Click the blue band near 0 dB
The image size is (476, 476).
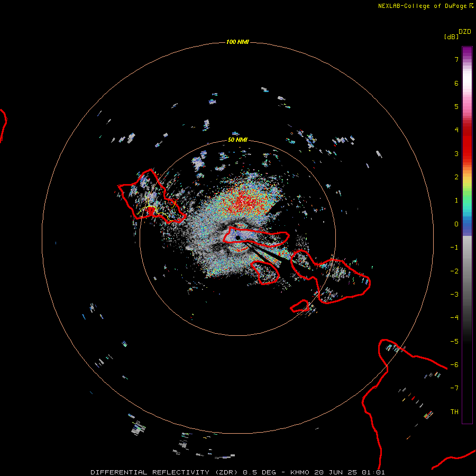tap(467, 226)
